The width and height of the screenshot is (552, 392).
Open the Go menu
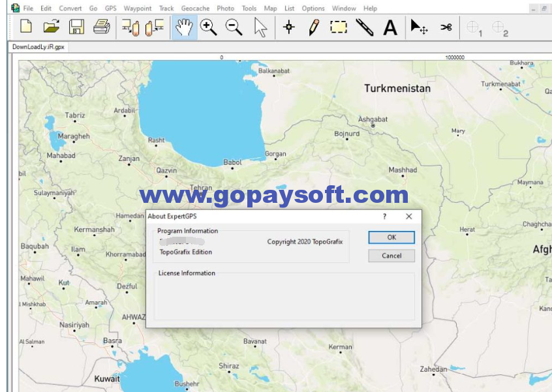coord(93,8)
